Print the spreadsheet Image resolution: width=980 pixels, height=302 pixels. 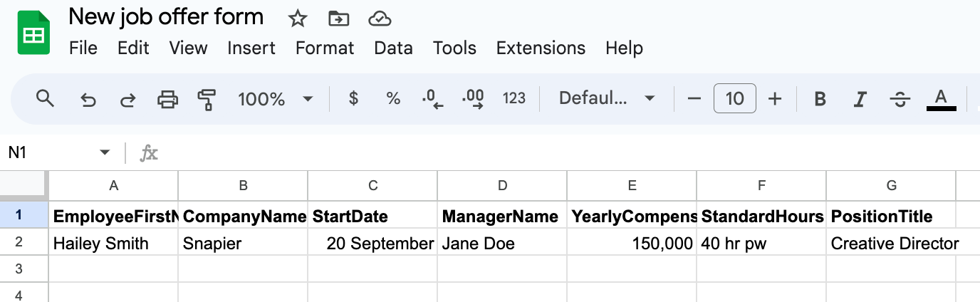point(167,99)
